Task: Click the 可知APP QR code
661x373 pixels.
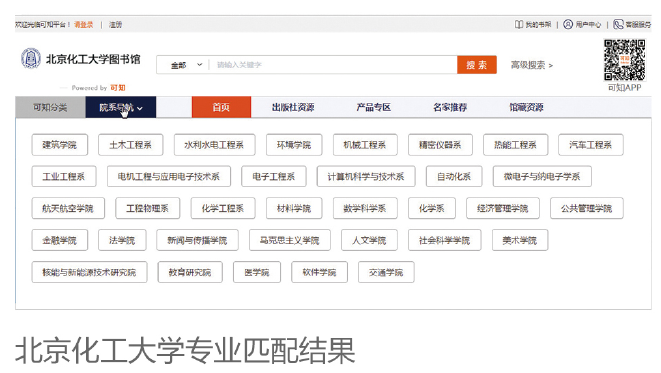Action: [624, 60]
